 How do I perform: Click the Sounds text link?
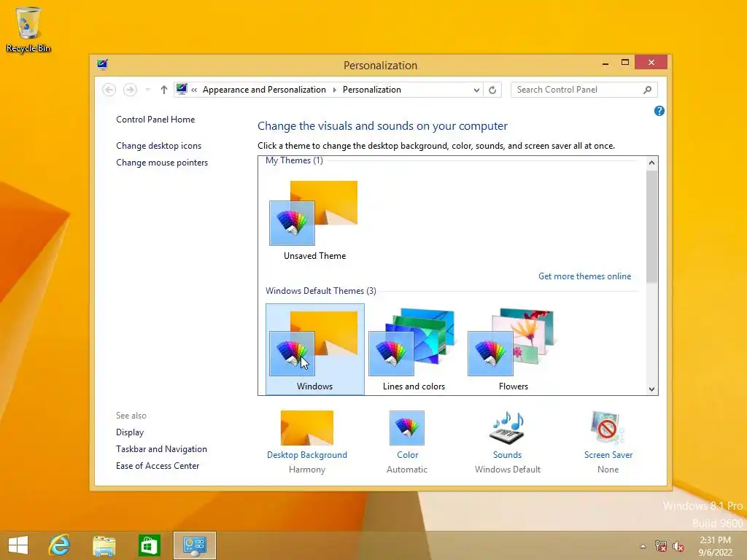(508, 455)
